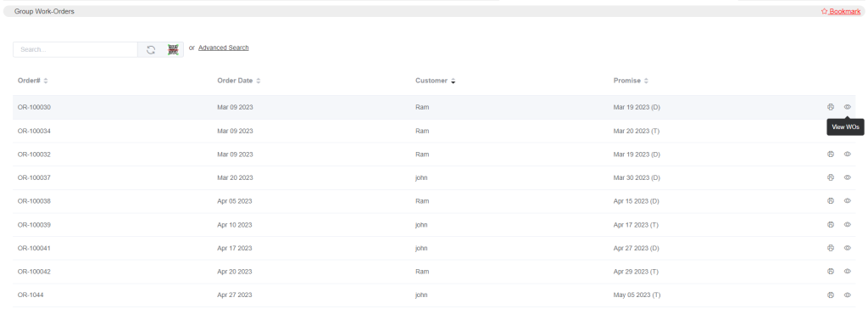
Task: Sort table by Customer column arrow
Action: [453, 81]
